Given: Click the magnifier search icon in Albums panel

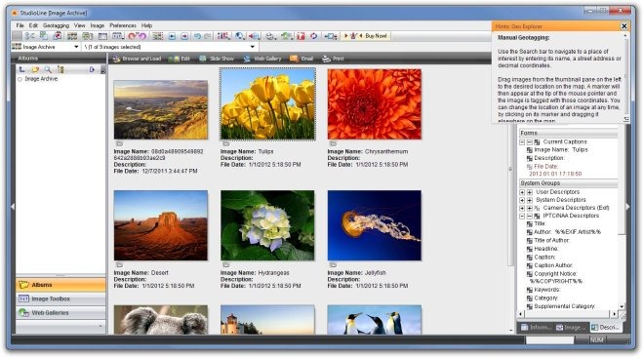Looking at the screenshot, I should tap(48, 69).
